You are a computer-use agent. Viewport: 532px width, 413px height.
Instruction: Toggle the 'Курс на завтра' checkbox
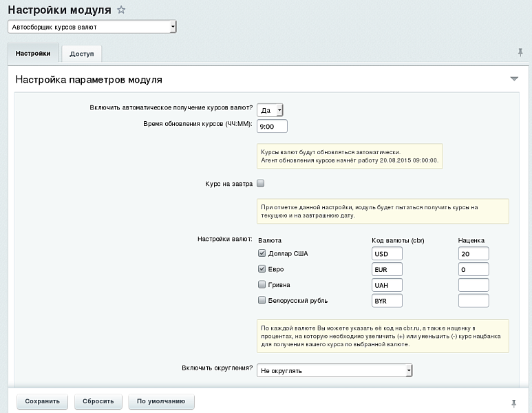[261, 184]
